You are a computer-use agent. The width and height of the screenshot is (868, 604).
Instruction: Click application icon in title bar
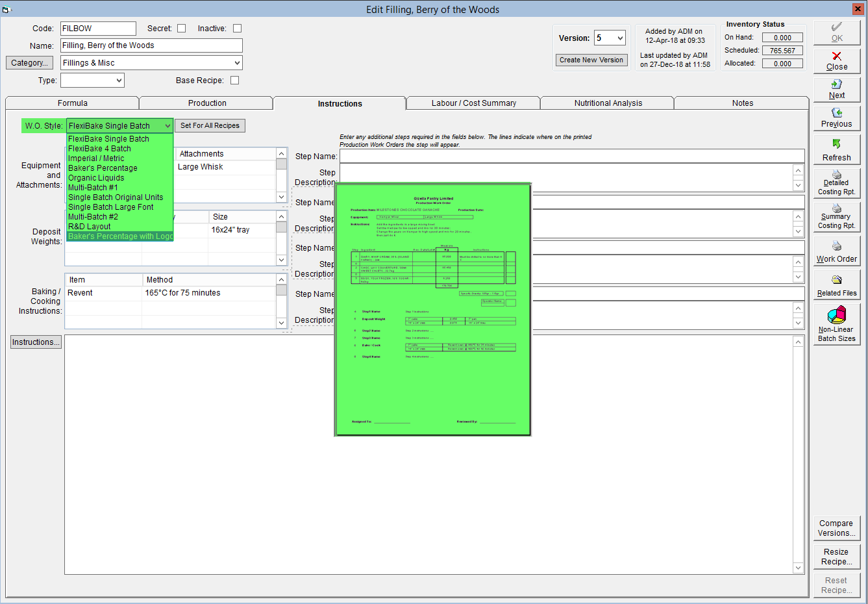pyautogui.click(x=7, y=9)
